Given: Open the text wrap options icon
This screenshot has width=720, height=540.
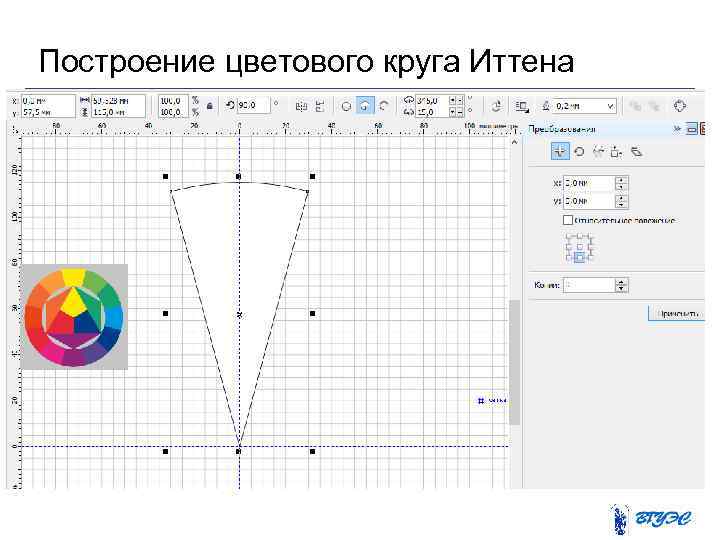Looking at the screenshot, I should (522, 107).
